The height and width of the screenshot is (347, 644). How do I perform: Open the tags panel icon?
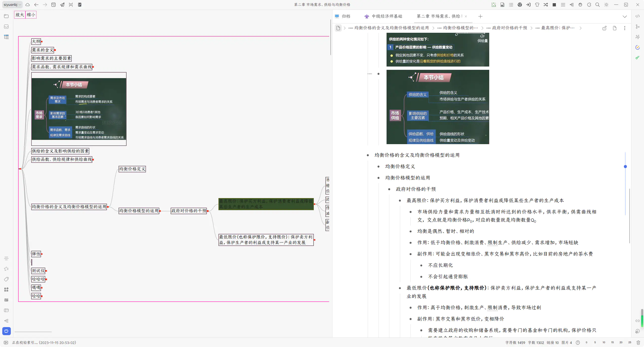click(6, 279)
